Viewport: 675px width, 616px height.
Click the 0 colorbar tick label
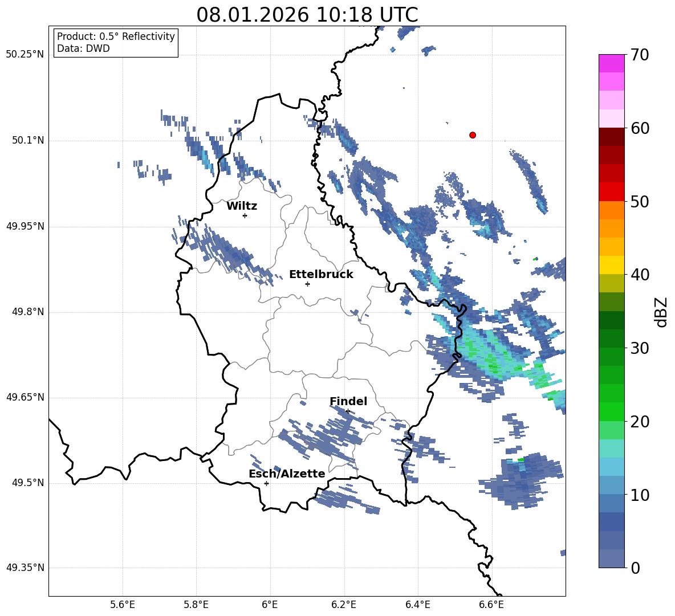[x=635, y=568]
